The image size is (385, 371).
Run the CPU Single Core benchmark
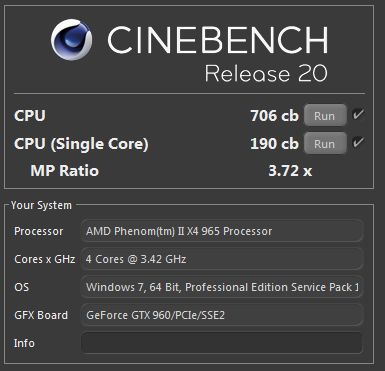325,144
